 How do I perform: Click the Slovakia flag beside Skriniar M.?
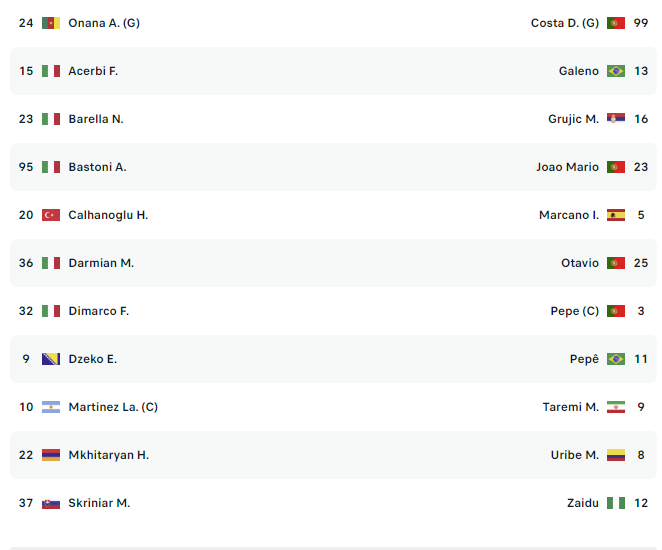[51, 503]
